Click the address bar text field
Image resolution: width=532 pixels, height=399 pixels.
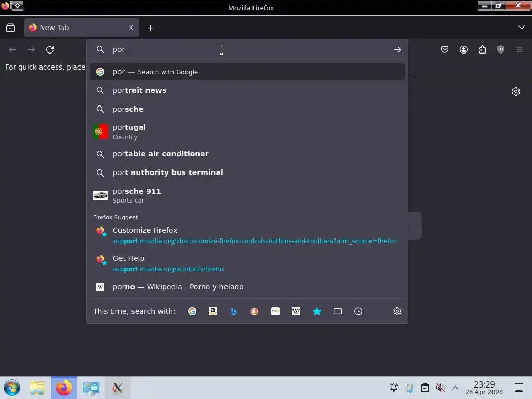point(248,49)
